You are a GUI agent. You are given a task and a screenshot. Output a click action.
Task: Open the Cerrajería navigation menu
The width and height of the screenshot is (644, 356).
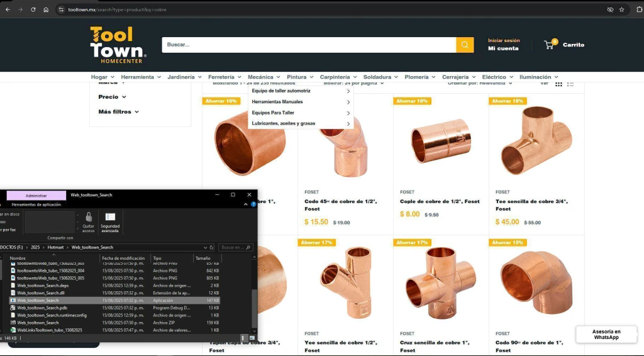(x=458, y=77)
